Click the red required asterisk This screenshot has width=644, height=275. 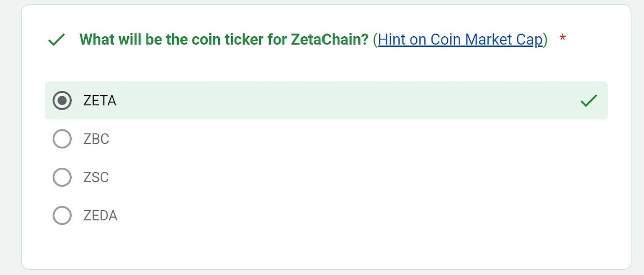[x=563, y=38]
